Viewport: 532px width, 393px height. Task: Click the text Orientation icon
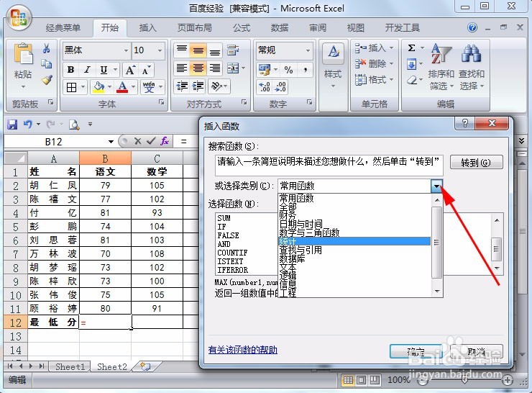(x=216, y=86)
